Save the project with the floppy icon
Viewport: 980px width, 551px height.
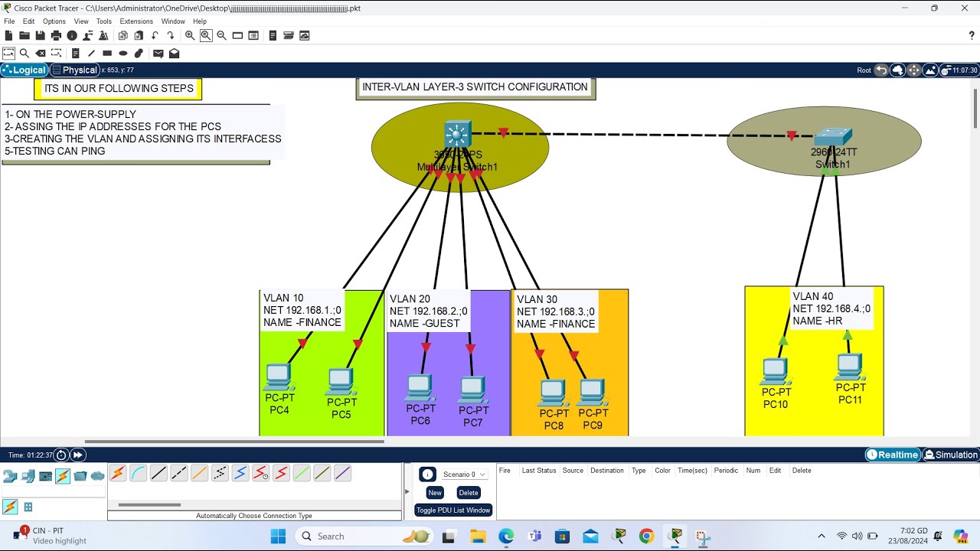tap(41, 35)
